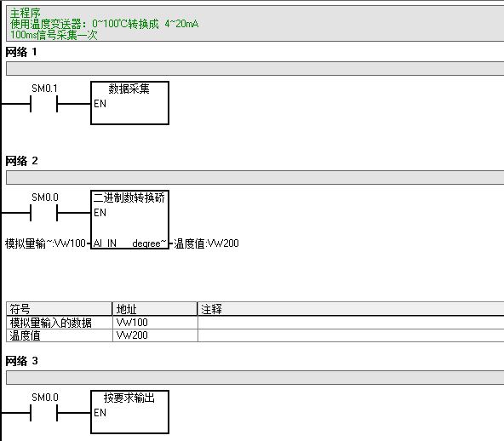Click the network 3 comment field
This screenshot has width=504, height=441.
[255, 378]
